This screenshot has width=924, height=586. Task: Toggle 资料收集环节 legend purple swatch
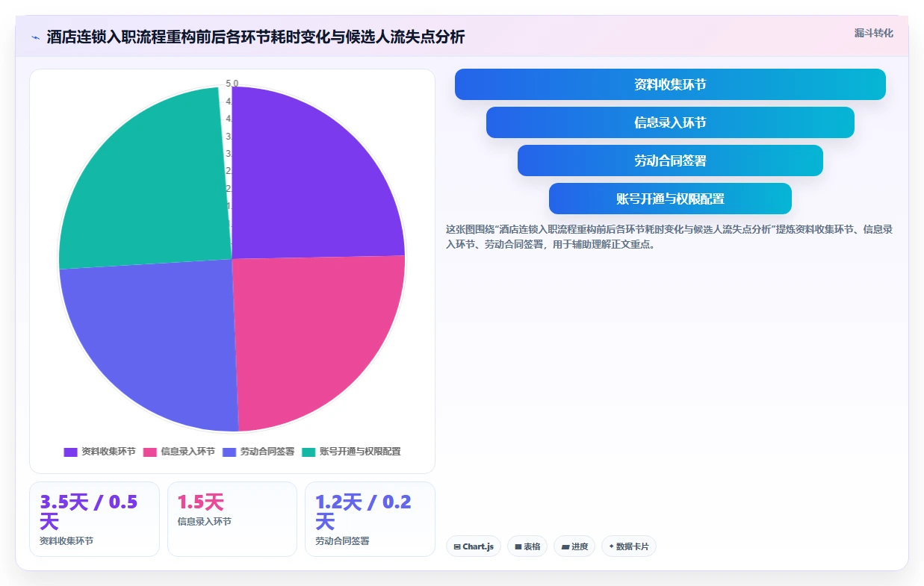[70, 452]
